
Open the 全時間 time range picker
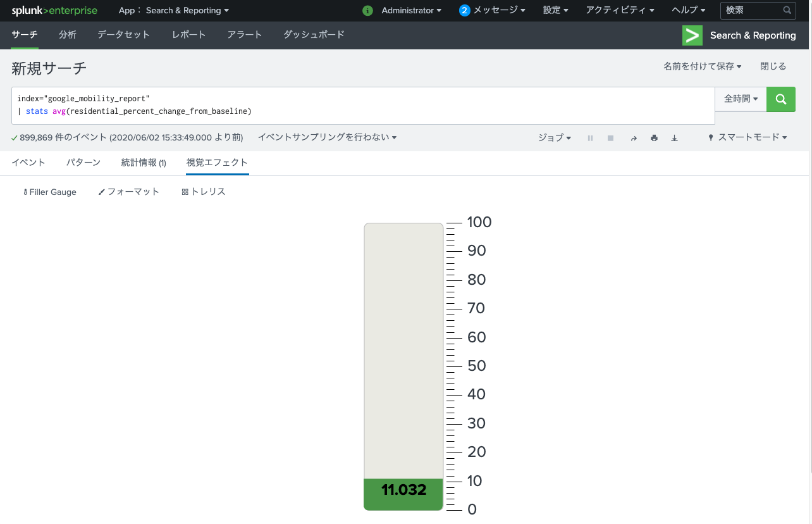tap(740, 99)
